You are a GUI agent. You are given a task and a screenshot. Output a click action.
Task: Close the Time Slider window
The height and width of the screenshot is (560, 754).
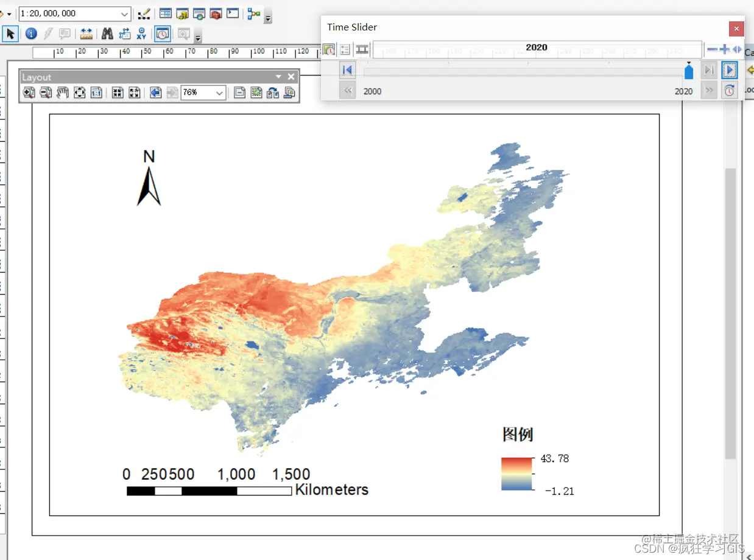(x=736, y=28)
